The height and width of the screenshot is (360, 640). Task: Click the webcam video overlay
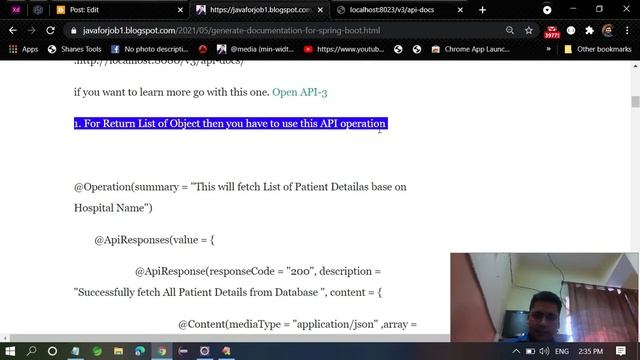coord(544,297)
